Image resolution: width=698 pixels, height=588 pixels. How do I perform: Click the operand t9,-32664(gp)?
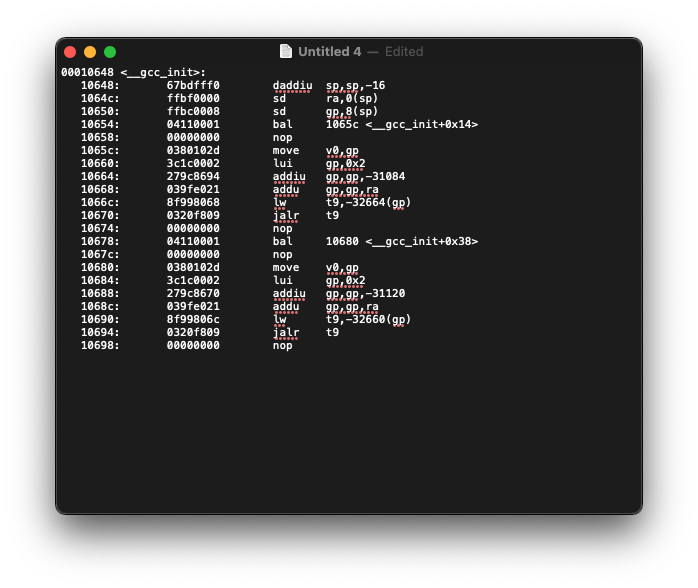pyautogui.click(x=368, y=203)
